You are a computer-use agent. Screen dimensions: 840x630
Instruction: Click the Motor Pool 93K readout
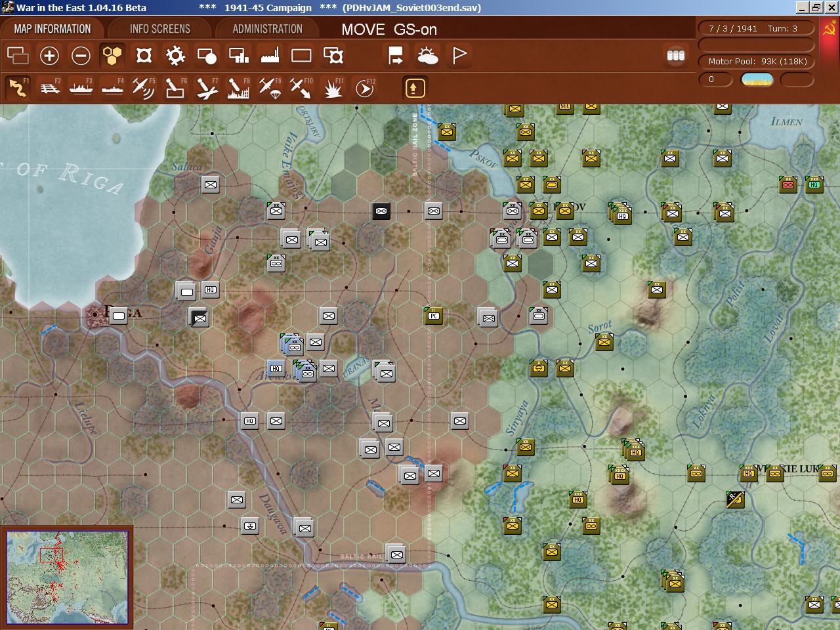[x=757, y=61]
